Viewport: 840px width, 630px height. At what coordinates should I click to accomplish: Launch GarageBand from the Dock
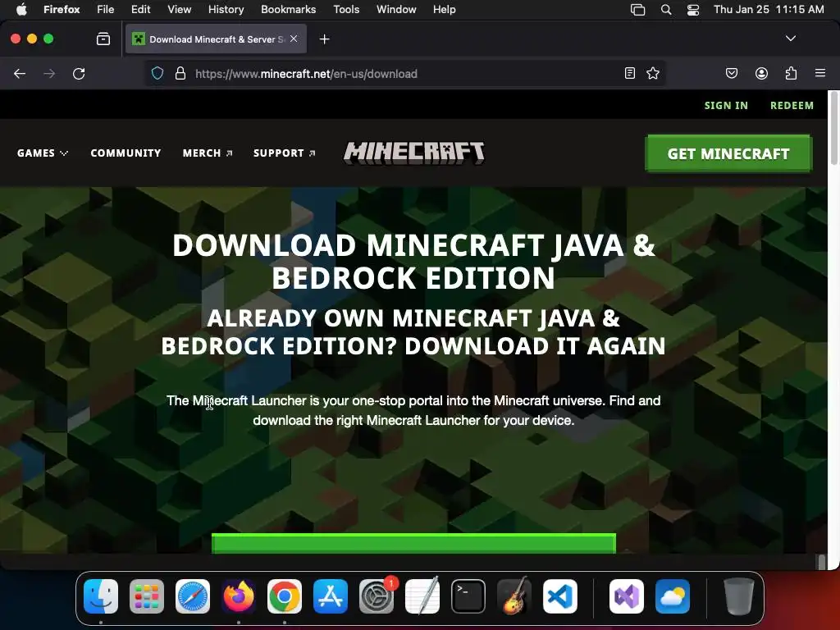click(x=514, y=596)
